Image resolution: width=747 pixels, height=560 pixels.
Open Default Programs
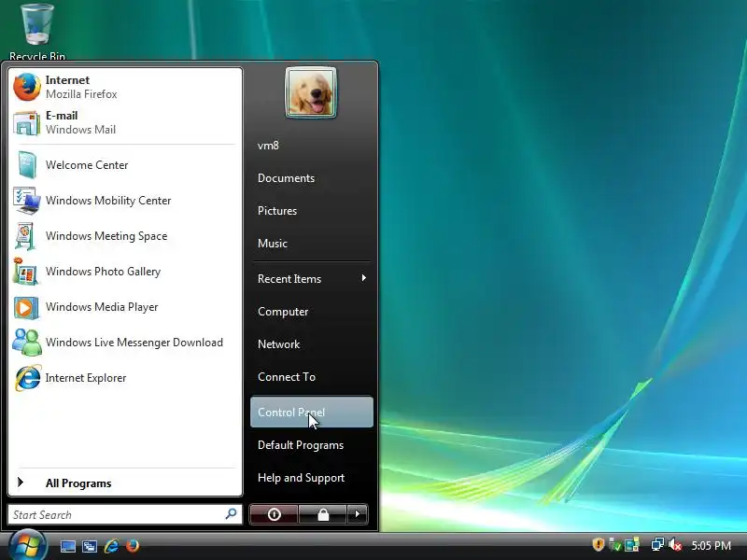click(x=312, y=445)
